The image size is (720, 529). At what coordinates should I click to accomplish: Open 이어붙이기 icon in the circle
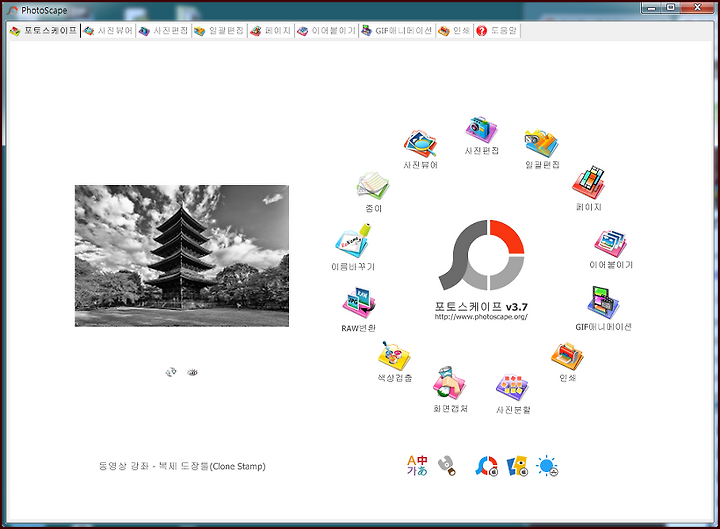(x=611, y=243)
